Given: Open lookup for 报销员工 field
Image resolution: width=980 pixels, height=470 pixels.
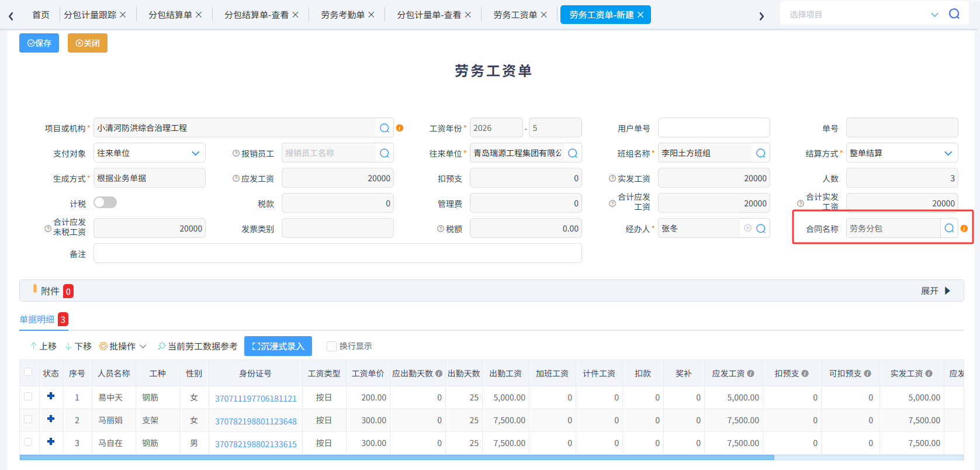Looking at the screenshot, I should pos(385,153).
